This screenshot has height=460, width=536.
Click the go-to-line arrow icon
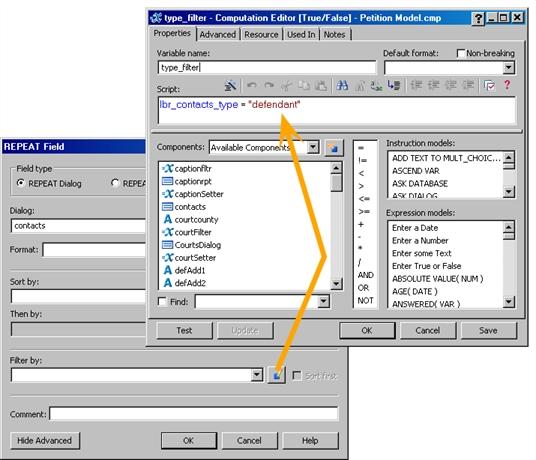(394, 85)
